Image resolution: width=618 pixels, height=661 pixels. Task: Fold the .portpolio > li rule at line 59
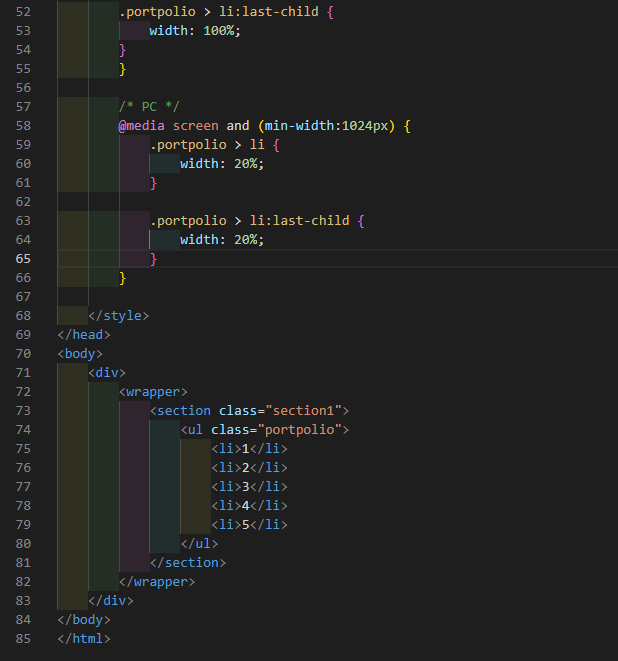[x=46, y=145]
